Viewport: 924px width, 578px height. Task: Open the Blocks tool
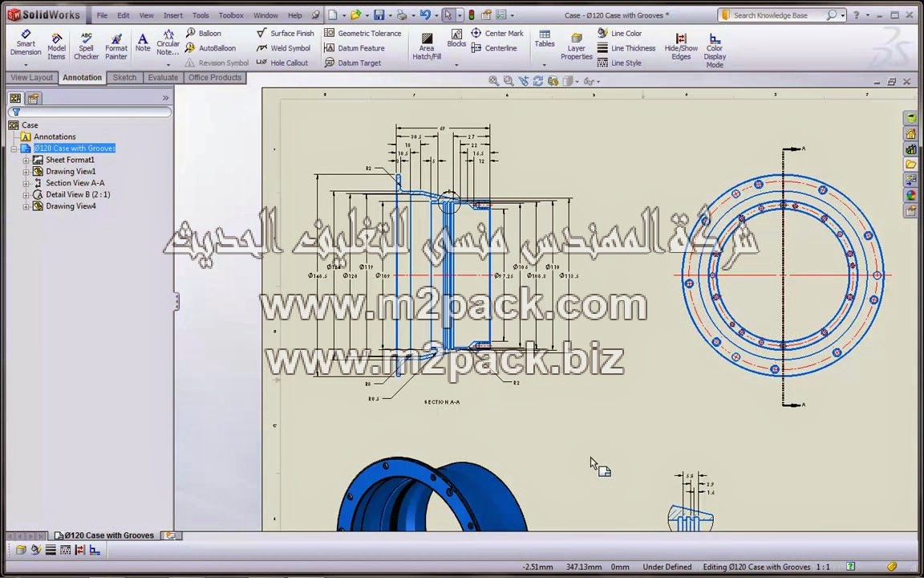click(x=456, y=39)
